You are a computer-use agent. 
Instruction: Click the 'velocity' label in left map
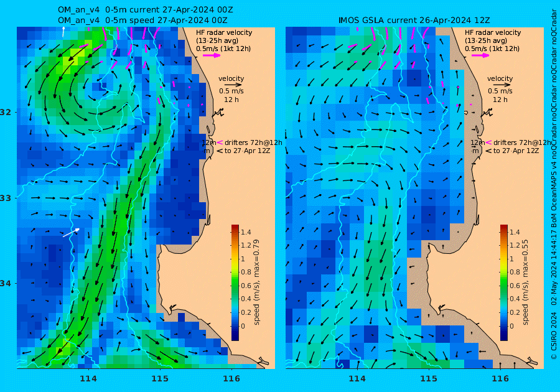[x=231, y=78]
